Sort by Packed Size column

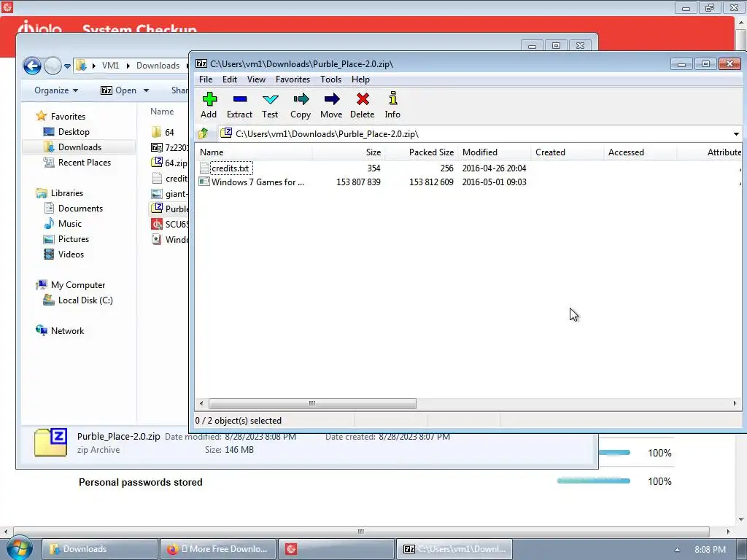coord(422,152)
